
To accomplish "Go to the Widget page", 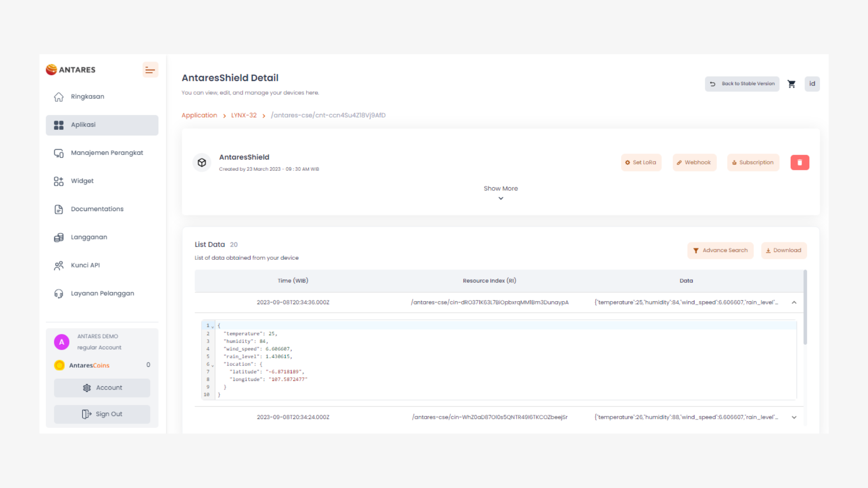I will [82, 181].
